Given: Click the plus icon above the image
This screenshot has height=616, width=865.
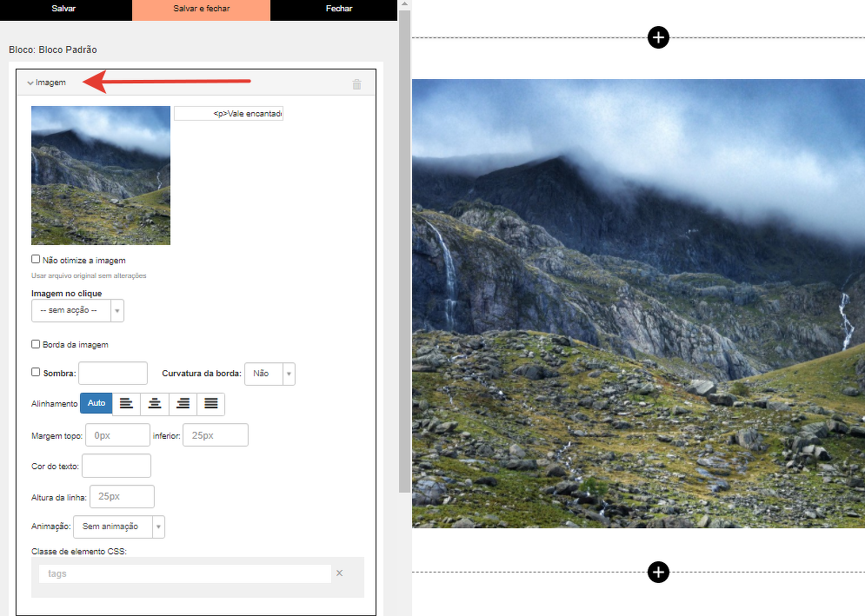Looking at the screenshot, I should tap(659, 37).
